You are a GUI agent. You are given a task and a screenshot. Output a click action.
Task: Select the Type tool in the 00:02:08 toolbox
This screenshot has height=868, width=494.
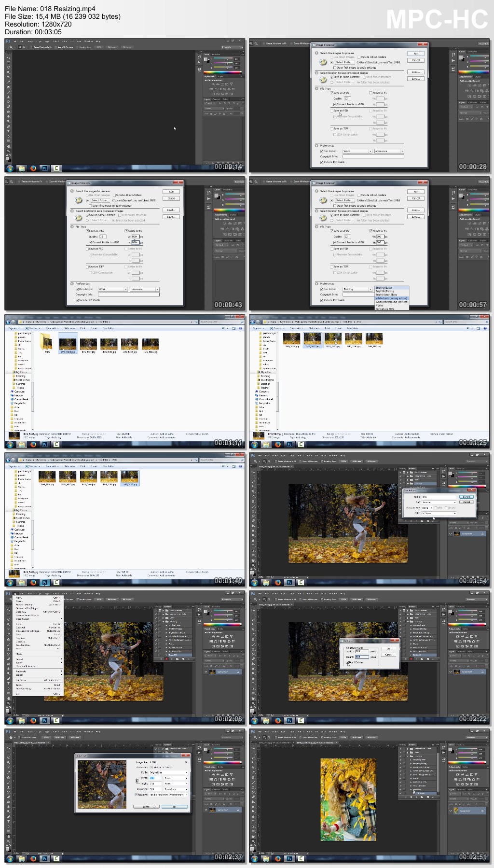(8, 683)
